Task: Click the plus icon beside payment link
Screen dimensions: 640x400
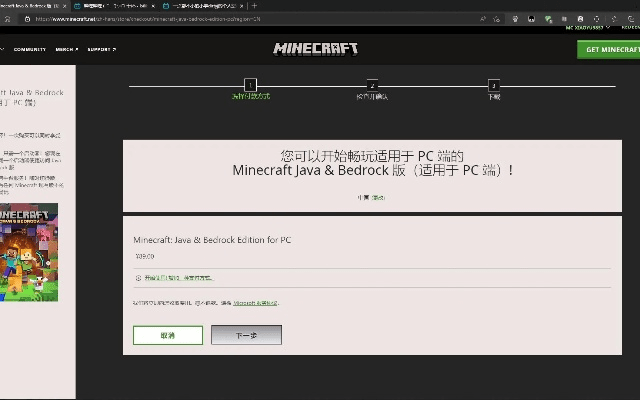Action: pyautogui.click(x=138, y=278)
